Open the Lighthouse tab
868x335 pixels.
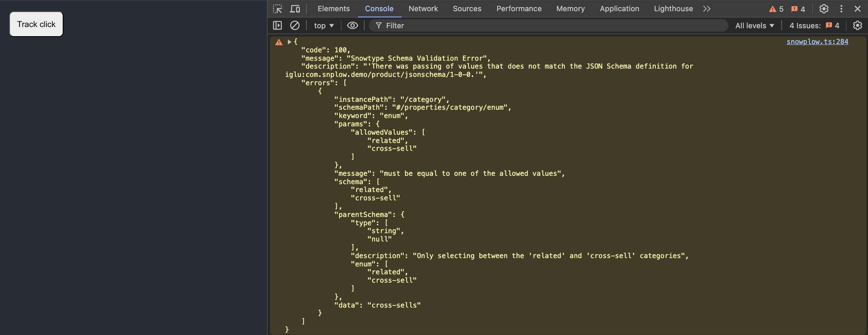coord(674,9)
